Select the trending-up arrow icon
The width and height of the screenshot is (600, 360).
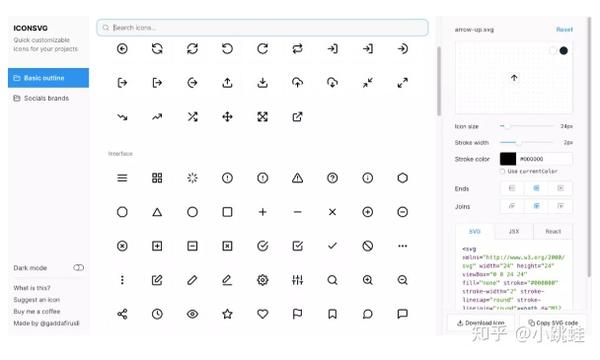[157, 117]
